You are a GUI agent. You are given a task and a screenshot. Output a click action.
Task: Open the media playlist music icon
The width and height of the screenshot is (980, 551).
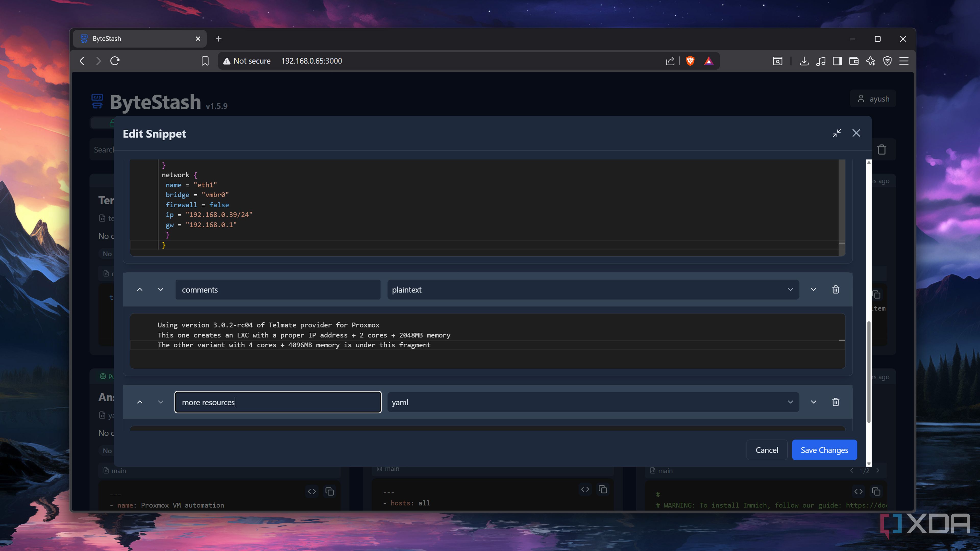pos(820,61)
